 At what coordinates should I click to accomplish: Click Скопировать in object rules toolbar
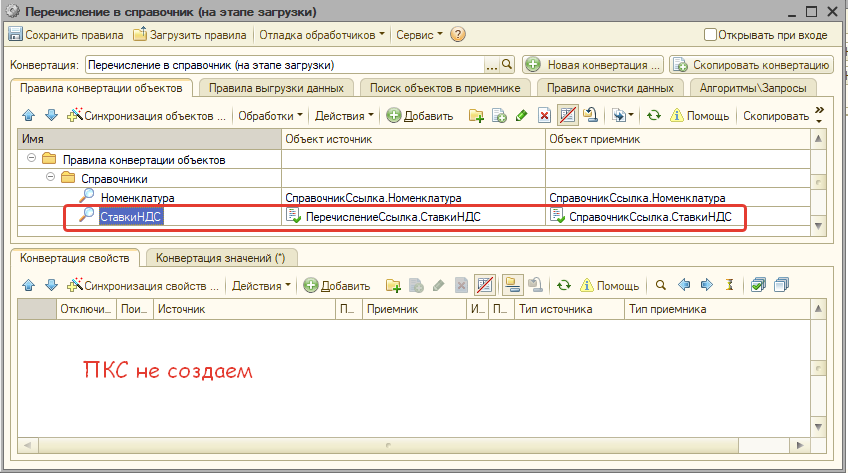(776, 116)
